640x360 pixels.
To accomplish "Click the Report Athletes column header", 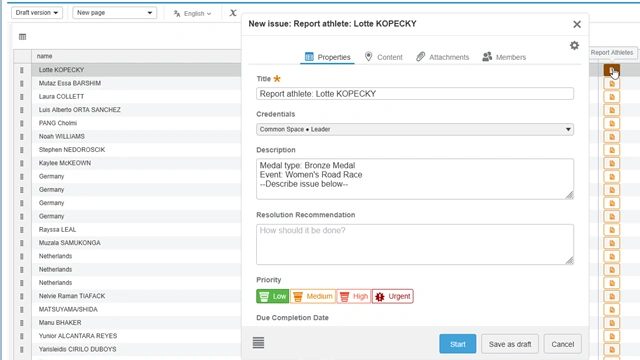I will [x=611, y=53].
